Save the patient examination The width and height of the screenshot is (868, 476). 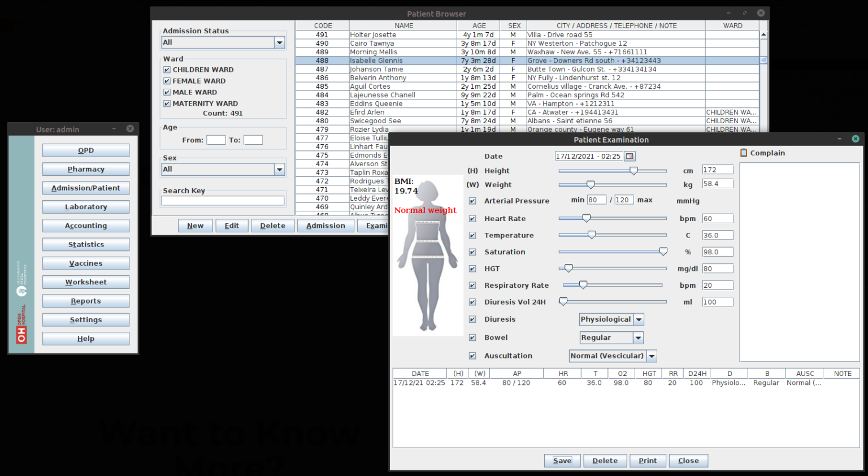pos(562,460)
